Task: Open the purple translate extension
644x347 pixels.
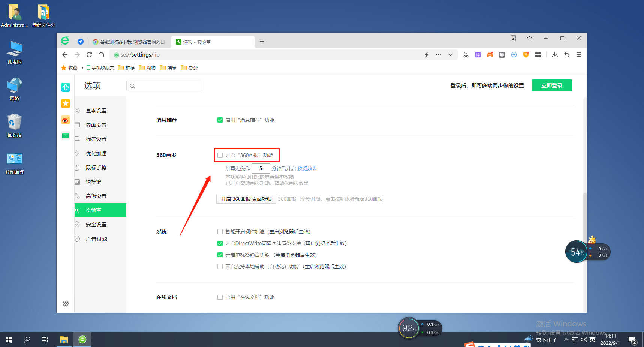Action: tap(478, 55)
